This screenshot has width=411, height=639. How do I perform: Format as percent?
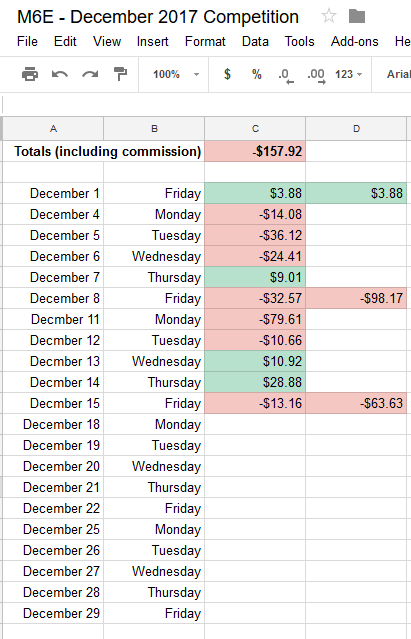coord(257,74)
